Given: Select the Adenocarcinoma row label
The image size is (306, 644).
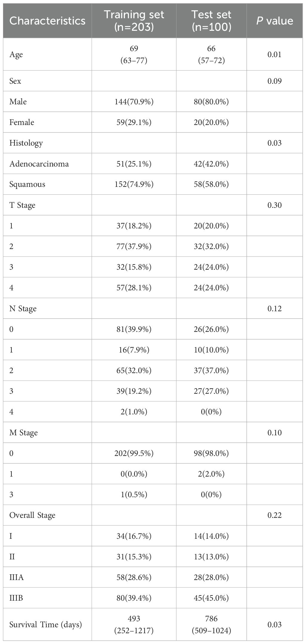Looking at the screenshot, I should tap(39, 164).
